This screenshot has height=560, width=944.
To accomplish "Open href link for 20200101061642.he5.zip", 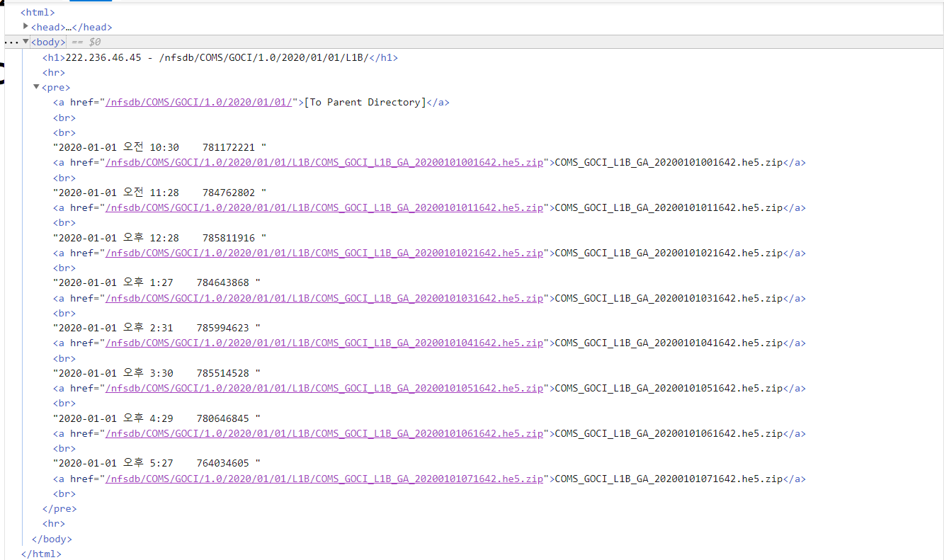I will tap(324, 434).
